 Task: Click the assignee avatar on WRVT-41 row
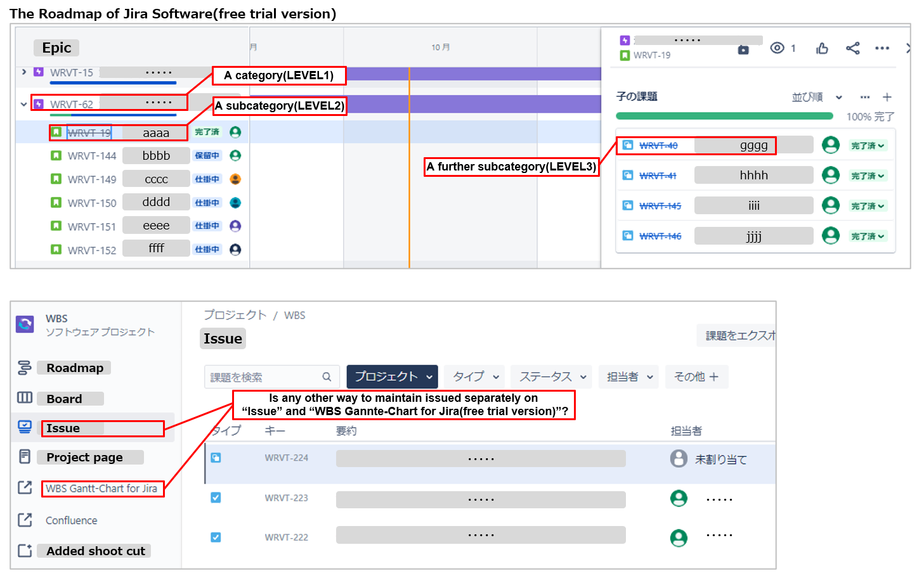pos(831,176)
